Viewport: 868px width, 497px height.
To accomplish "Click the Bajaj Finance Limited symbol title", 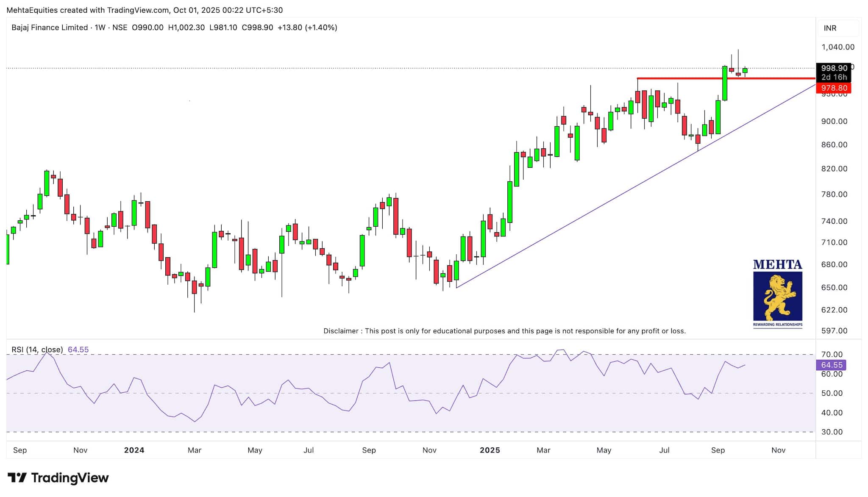I will coord(50,28).
